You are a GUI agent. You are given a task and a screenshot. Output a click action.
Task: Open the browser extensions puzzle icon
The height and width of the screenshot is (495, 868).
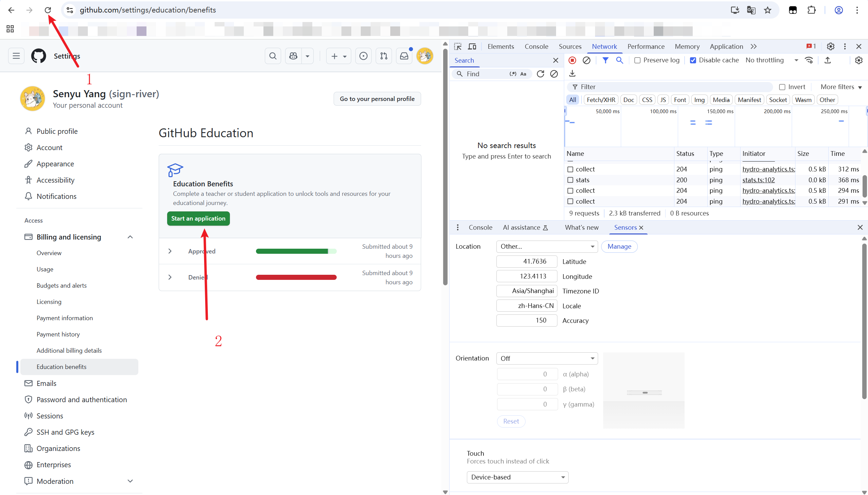pos(811,10)
